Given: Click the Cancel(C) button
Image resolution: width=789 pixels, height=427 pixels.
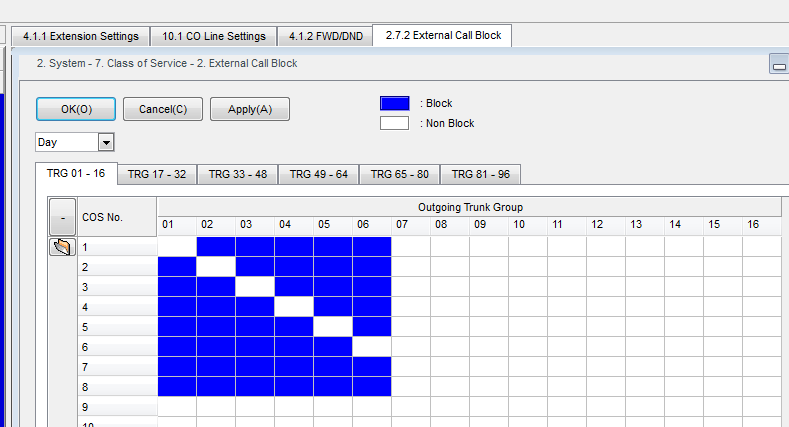Looking at the screenshot, I should click(163, 109).
